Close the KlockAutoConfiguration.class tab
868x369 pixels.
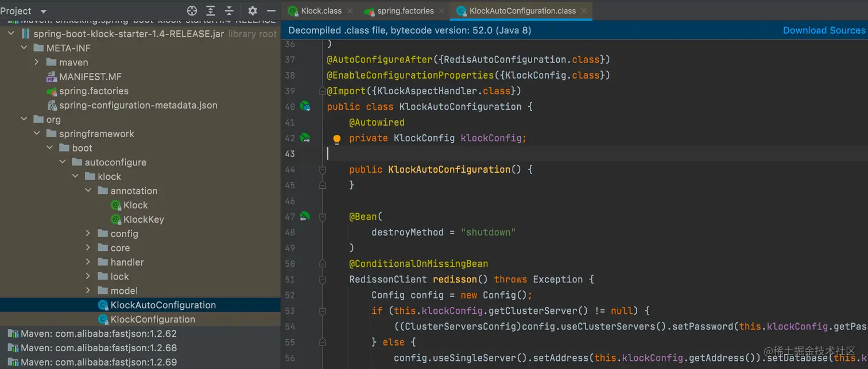[x=584, y=11]
